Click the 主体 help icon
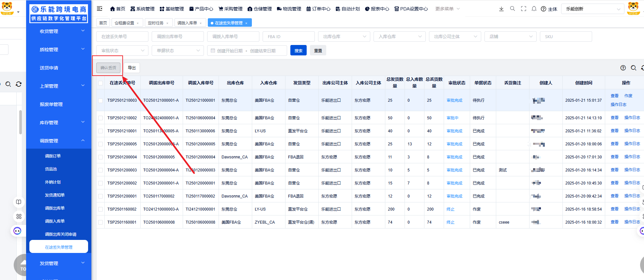 (x=544, y=9)
